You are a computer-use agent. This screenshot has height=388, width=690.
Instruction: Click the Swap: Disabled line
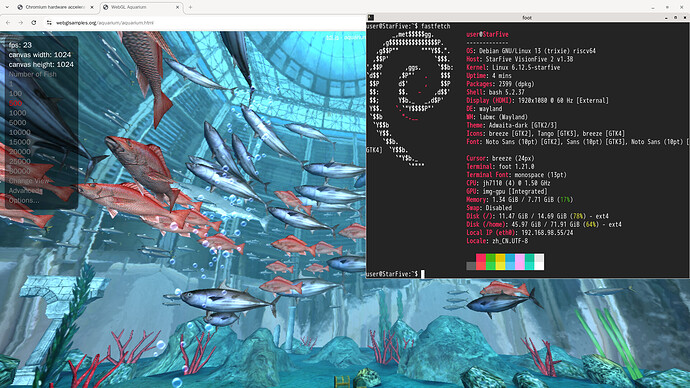(489, 208)
